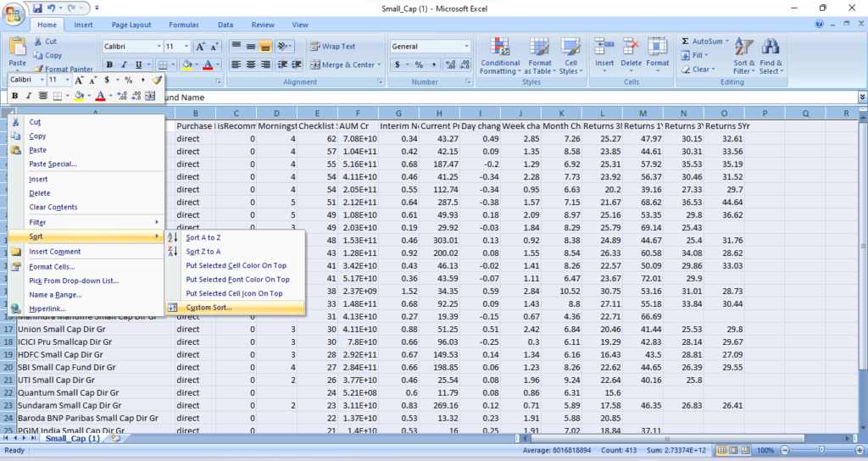Open Sort & Filter menu
Screen dimensions: 868x461
(x=744, y=56)
